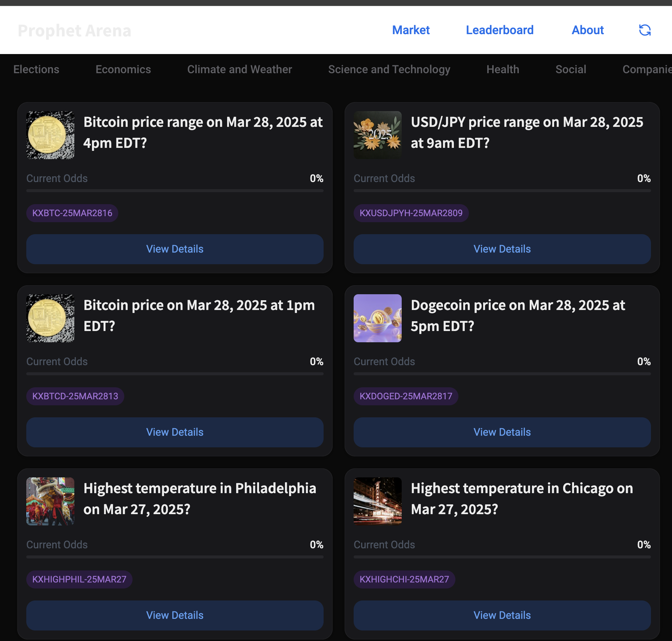Go to the Leaderboard page
Viewport: 672px width, 641px height.
(x=499, y=30)
